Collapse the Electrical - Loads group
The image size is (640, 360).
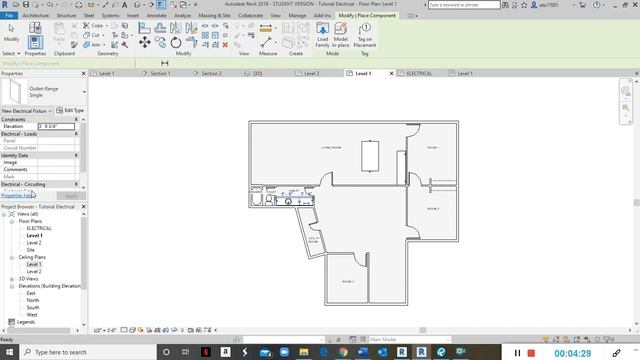click(76, 134)
